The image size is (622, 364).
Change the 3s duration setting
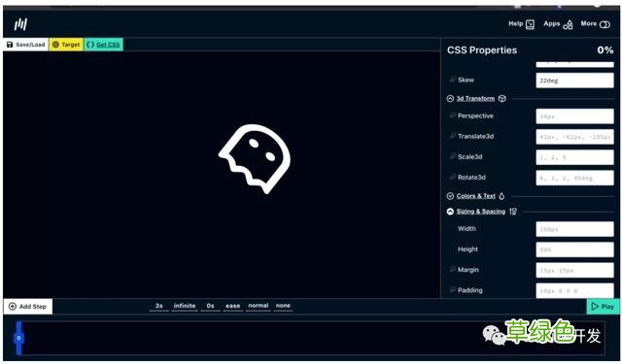click(x=159, y=306)
